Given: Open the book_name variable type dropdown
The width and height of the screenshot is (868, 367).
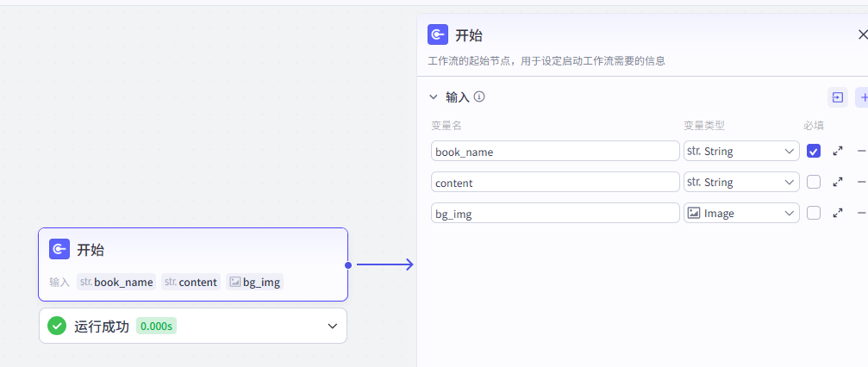Looking at the screenshot, I should pos(741,152).
